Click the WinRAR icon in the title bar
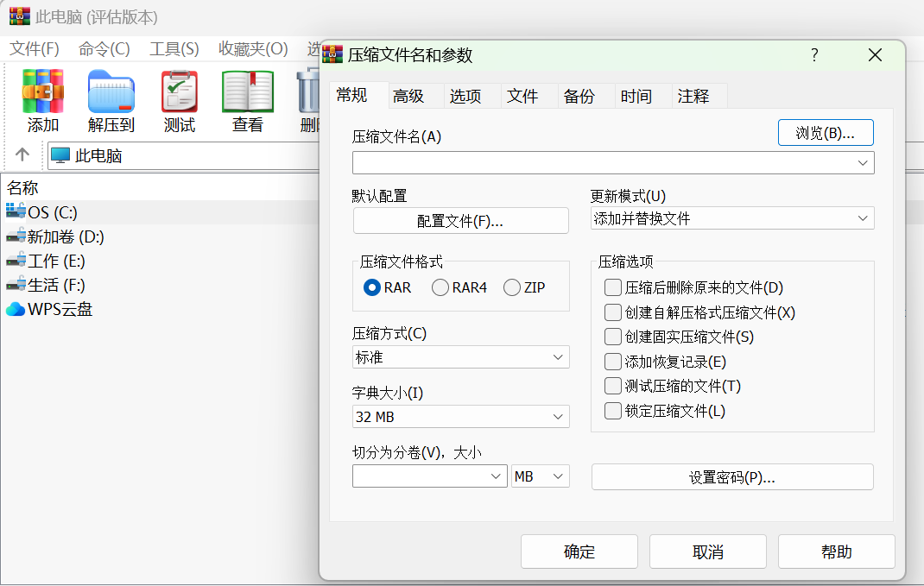This screenshot has height=586, width=924. point(13,16)
